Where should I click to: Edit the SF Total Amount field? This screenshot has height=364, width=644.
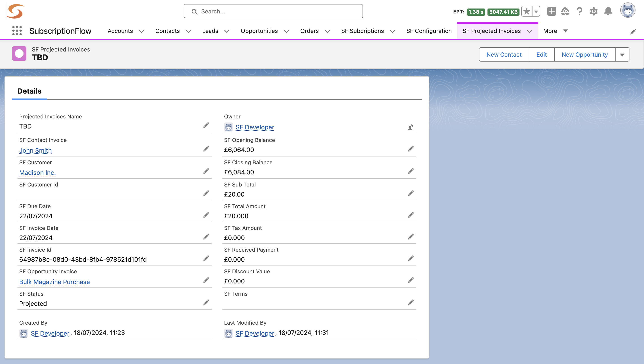click(x=411, y=215)
